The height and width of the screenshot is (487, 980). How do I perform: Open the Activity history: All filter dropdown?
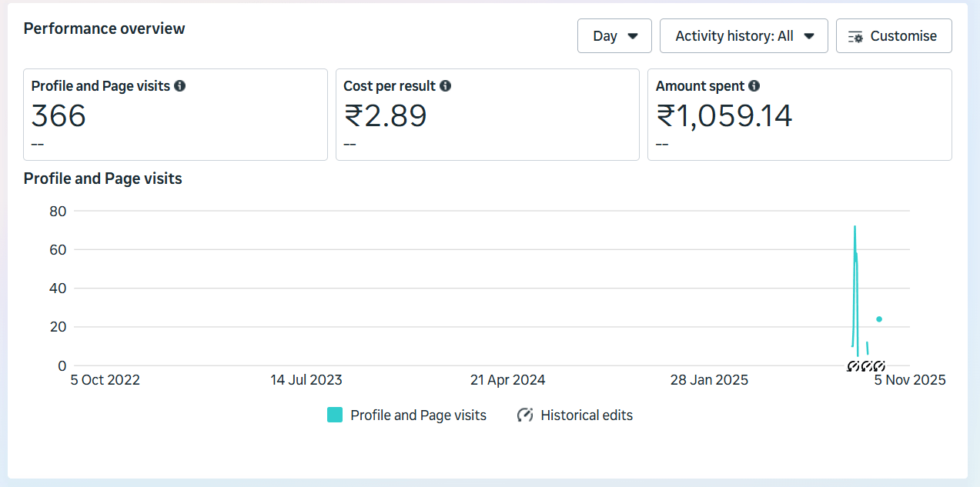click(743, 35)
